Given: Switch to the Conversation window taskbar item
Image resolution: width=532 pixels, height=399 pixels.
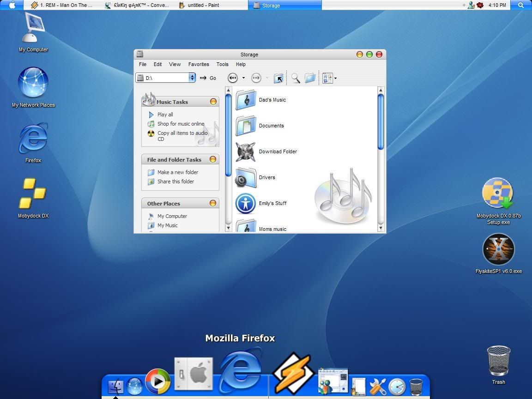Looking at the screenshot, I should click(137, 5).
